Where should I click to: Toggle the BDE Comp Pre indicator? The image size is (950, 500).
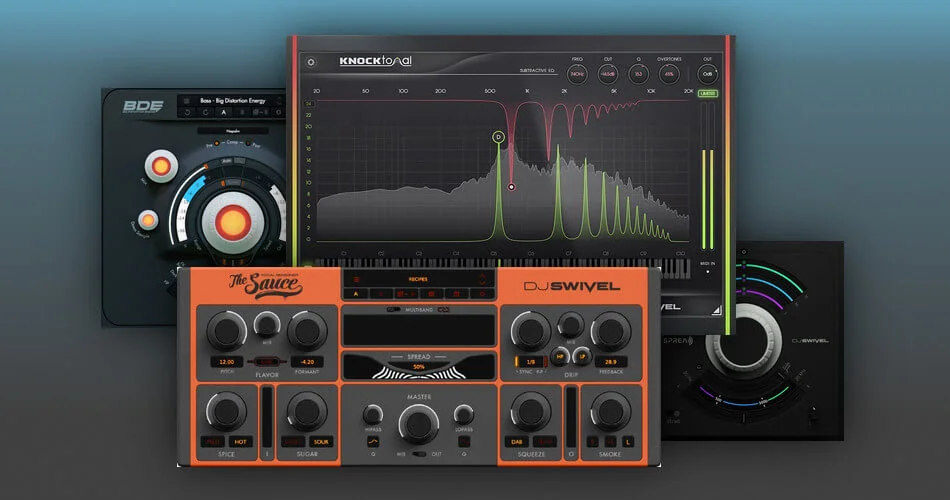(217, 144)
